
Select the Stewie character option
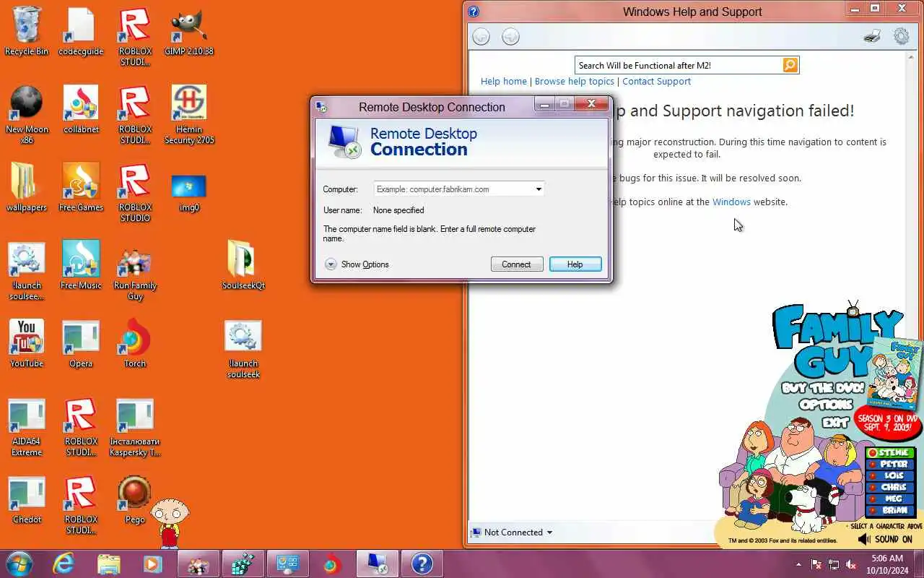(889, 453)
